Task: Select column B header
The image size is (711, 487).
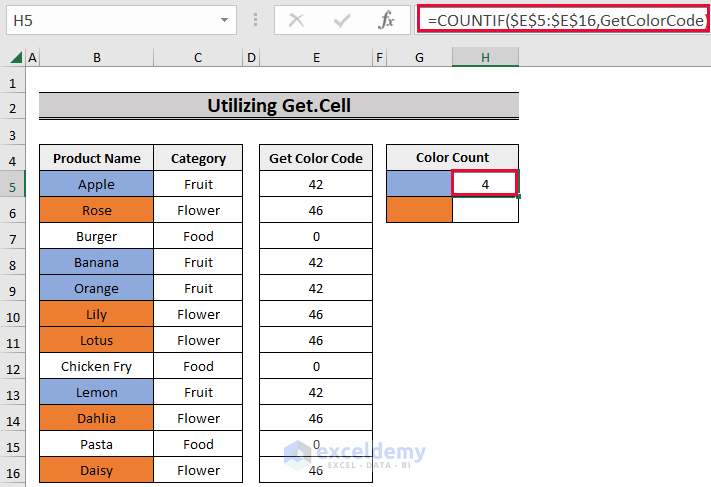Action: coord(97,58)
